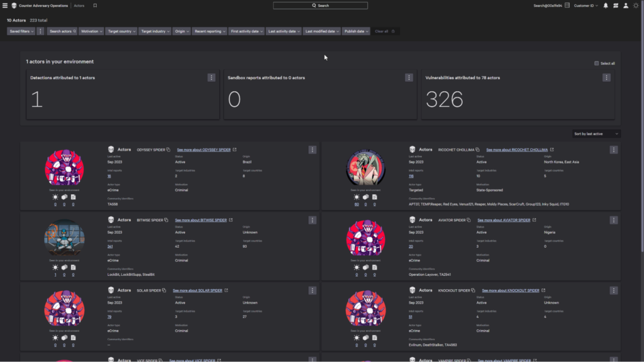Open See more about KNOCKOUT SPIDER link
The width and height of the screenshot is (644, 362).
[509, 291]
